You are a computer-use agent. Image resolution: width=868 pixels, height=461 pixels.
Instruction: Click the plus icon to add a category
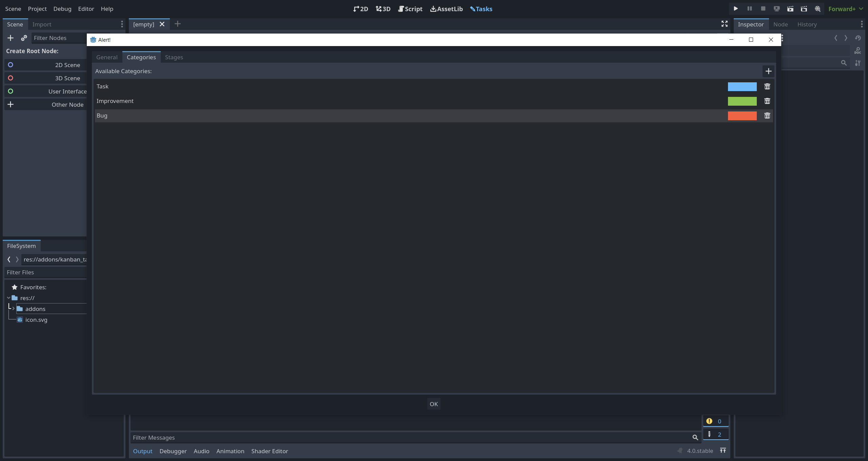tap(768, 71)
